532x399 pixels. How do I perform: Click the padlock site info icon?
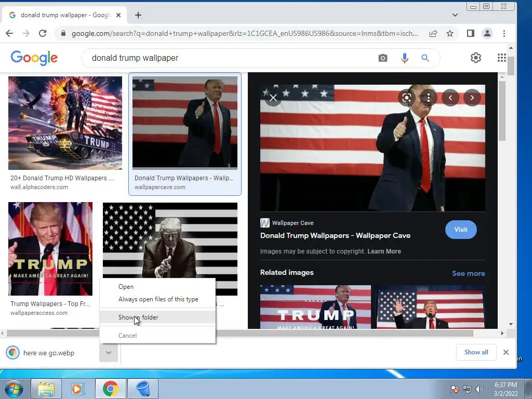point(63,33)
